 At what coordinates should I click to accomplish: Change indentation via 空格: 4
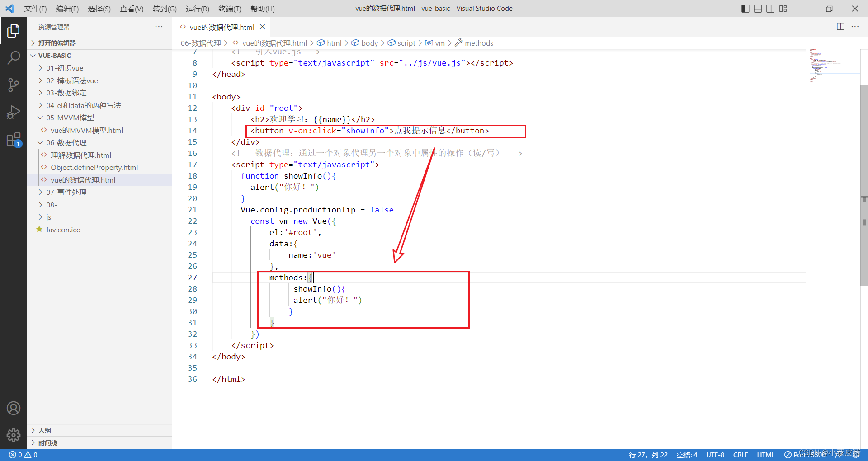[x=687, y=455]
